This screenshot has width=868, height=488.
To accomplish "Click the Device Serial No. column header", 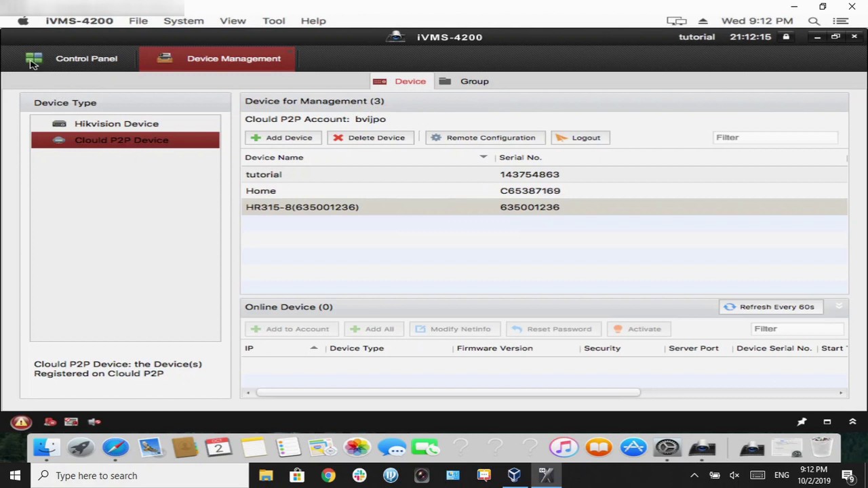I will click(x=774, y=348).
